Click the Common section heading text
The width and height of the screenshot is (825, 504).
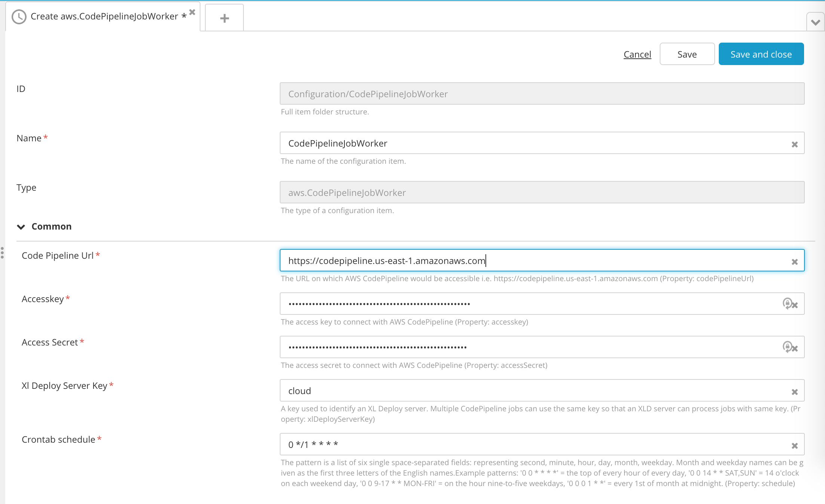[52, 226]
